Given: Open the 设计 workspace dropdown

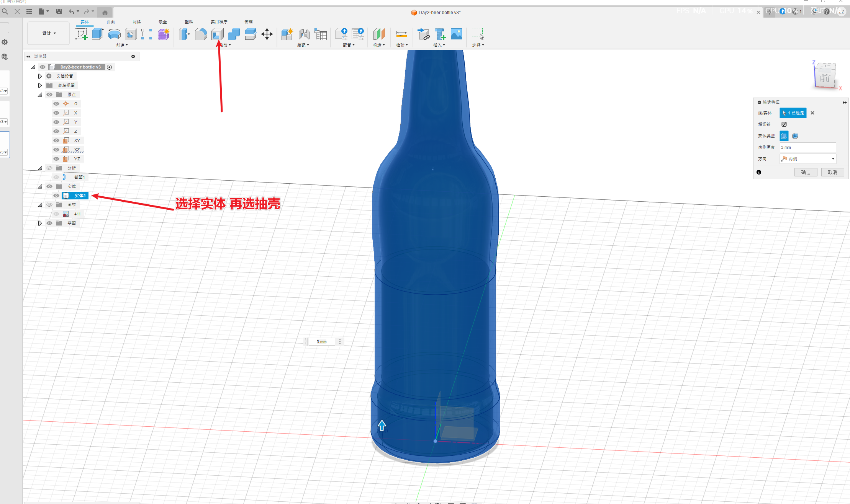Looking at the screenshot, I should click(49, 33).
